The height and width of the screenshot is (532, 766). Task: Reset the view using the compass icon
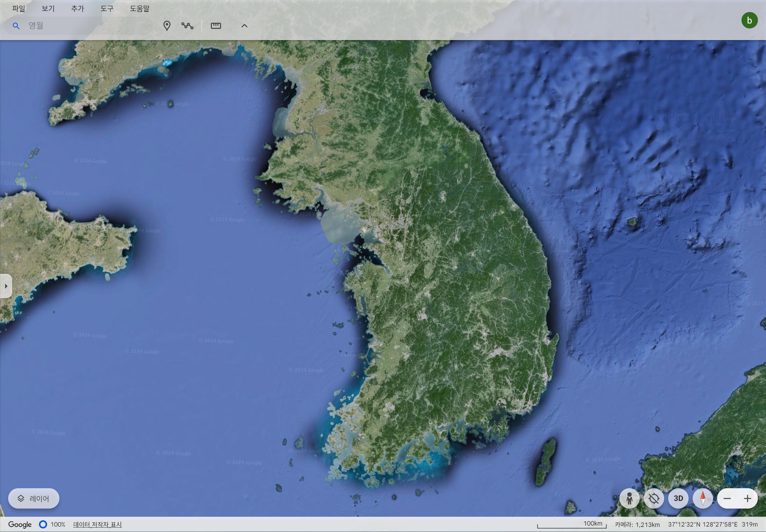tap(703, 498)
